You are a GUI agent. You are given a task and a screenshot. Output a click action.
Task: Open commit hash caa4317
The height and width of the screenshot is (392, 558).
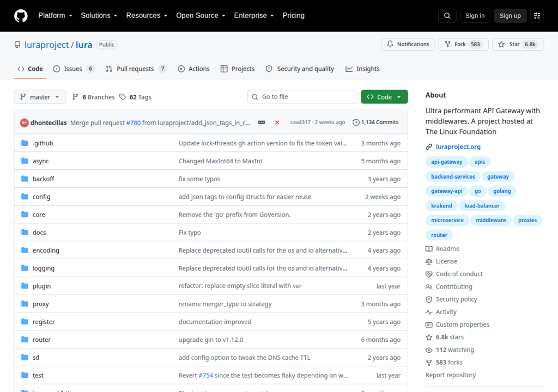[x=300, y=122]
